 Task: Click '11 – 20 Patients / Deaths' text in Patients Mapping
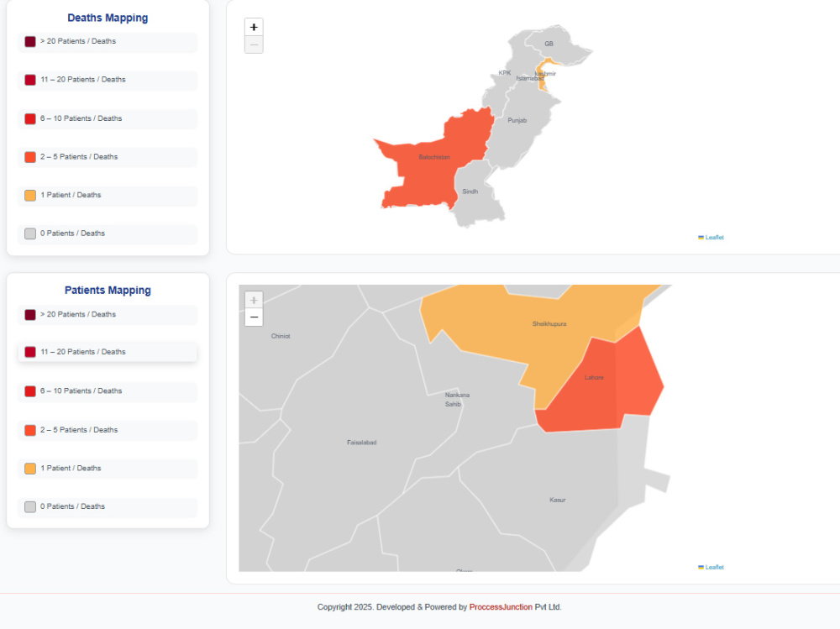click(83, 352)
